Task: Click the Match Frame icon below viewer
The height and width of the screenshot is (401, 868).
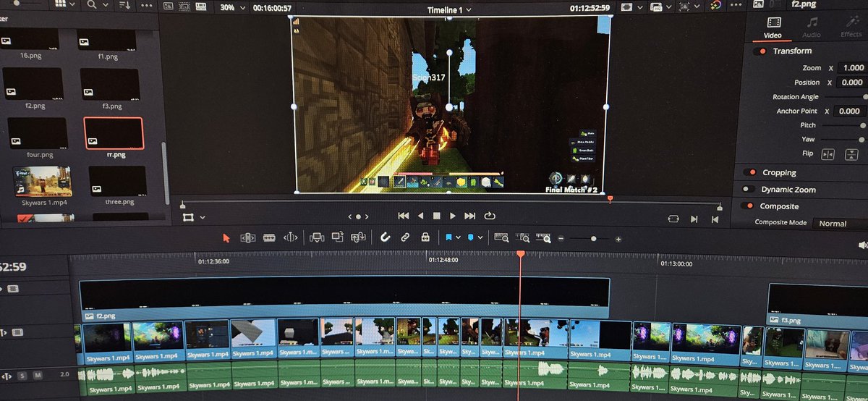Action: [x=673, y=218]
